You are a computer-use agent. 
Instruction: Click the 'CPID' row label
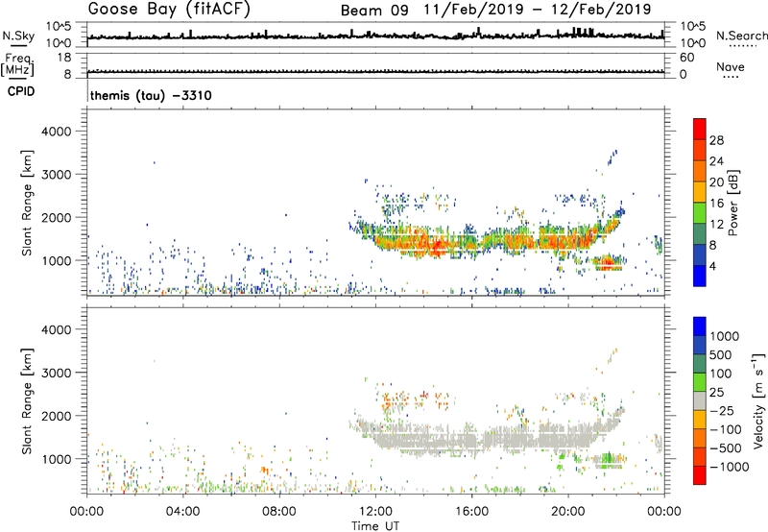pyautogui.click(x=21, y=91)
